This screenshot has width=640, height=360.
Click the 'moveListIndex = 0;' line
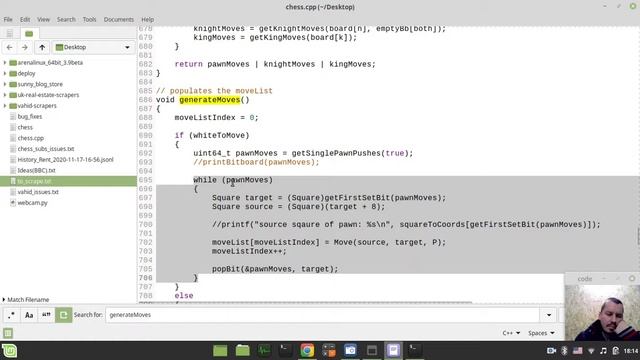(216, 118)
